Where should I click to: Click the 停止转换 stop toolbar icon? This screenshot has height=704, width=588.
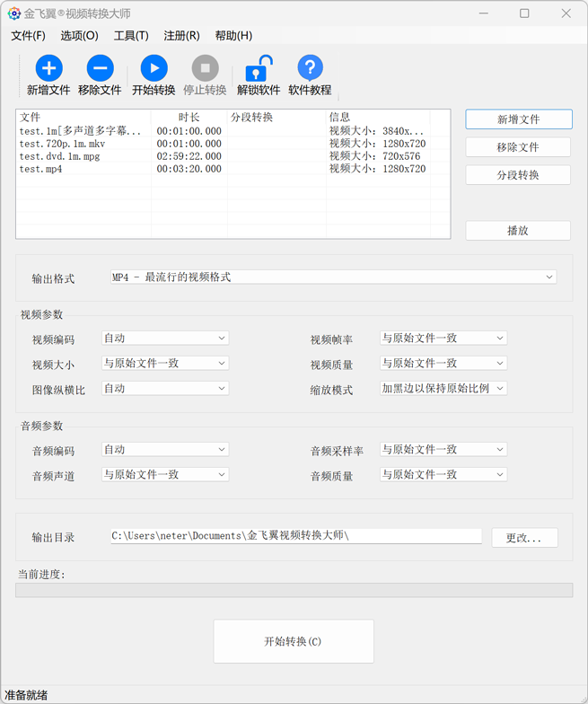(205, 68)
